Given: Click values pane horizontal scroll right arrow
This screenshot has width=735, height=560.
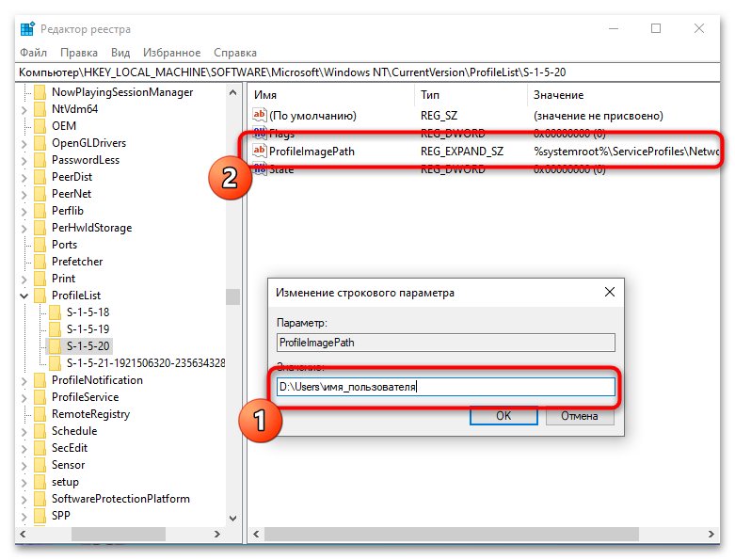Looking at the screenshot, I should (711, 534).
